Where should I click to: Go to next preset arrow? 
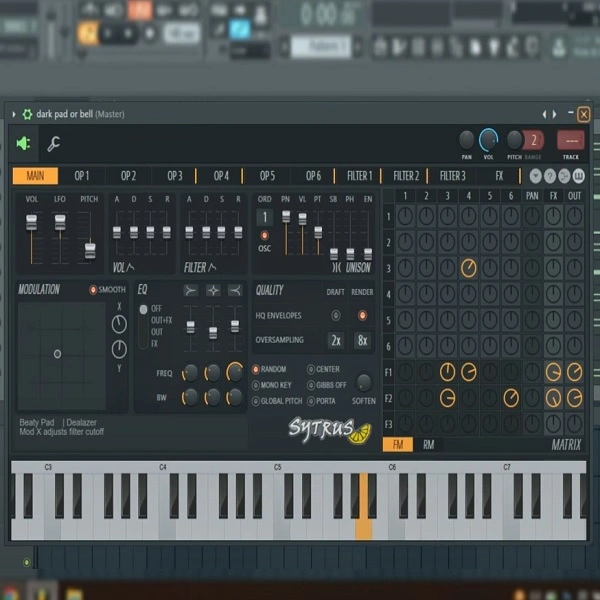(554, 114)
